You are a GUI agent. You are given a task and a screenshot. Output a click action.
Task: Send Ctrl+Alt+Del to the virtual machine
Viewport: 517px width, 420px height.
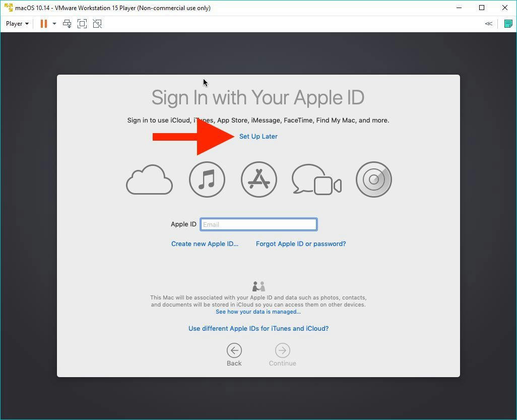[67, 24]
